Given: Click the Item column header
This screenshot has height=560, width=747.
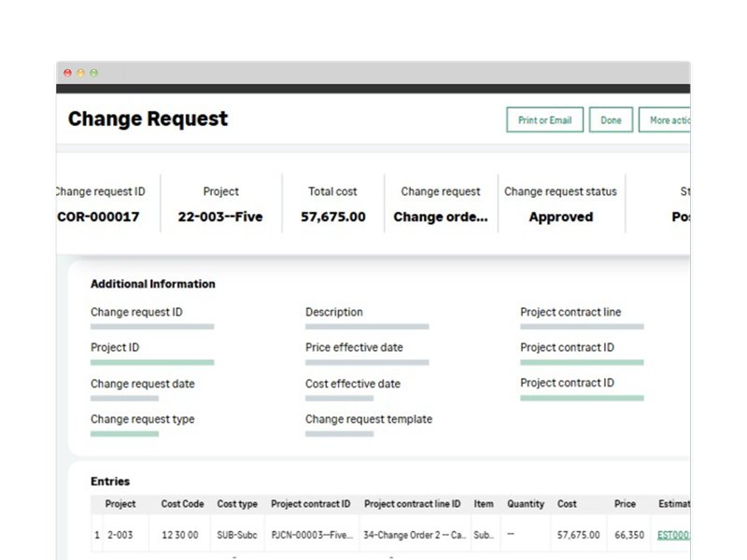Looking at the screenshot, I should coord(484,504).
